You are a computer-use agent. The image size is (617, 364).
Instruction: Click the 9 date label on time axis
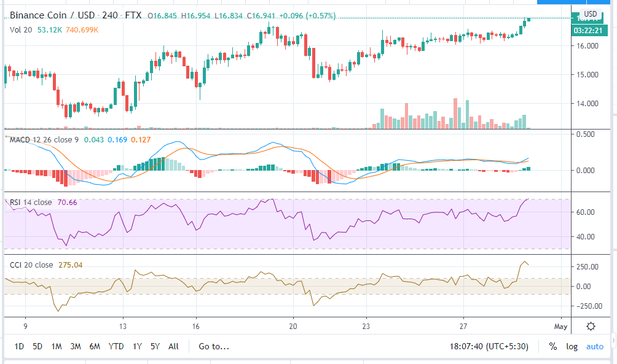tap(26, 327)
